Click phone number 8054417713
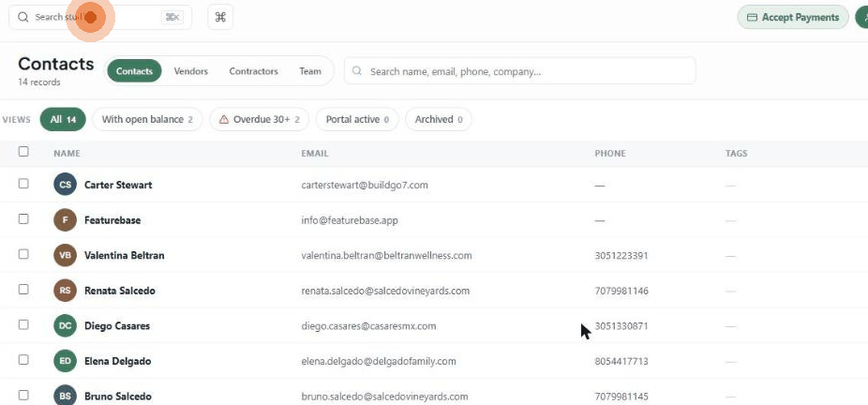This screenshot has height=405, width=868. click(x=621, y=361)
